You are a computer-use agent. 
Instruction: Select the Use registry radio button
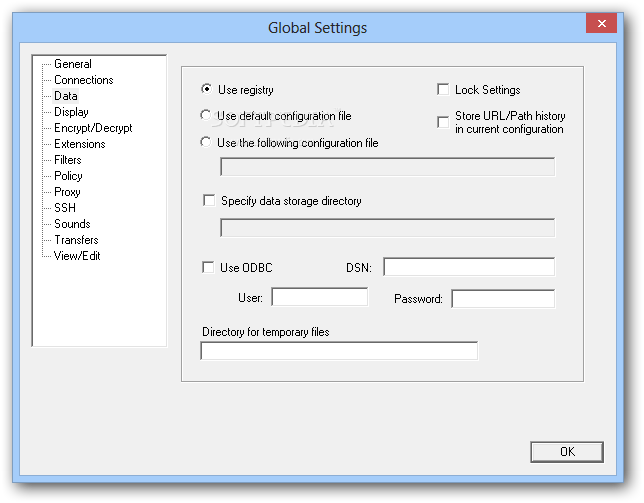click(x=206, y=89)
